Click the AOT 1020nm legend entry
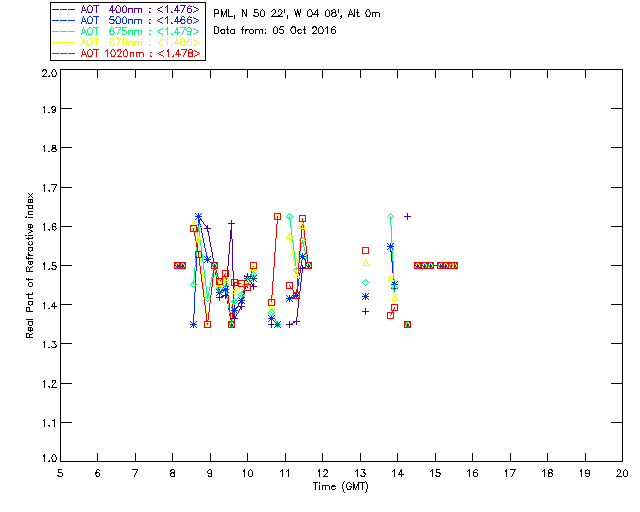The height and width of the screenshot is (512, 640). (126, 53)
